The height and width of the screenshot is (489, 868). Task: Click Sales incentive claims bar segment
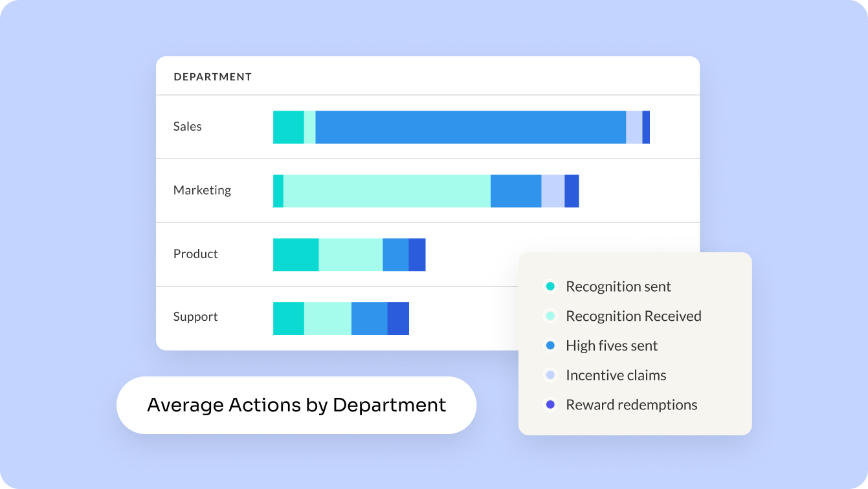coord(634,127)
